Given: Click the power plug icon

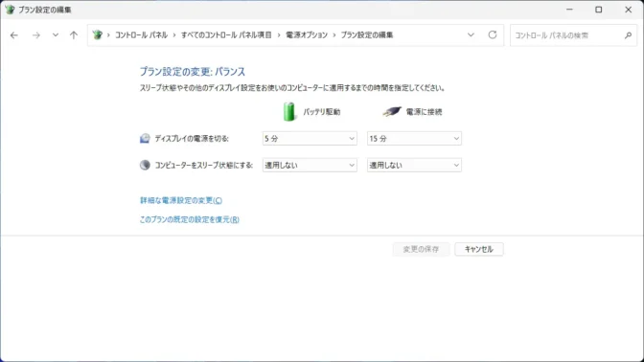Looking at the screenshot, I should click(391, 111).
